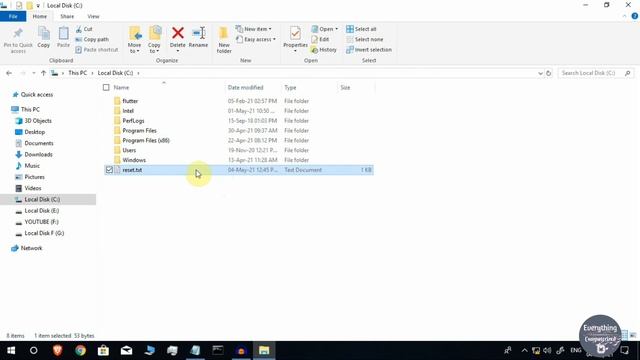The height and width of the screenshot is (360, 640).
Task: Click the Edit command in Open group
Action: (x=320, y=39)
